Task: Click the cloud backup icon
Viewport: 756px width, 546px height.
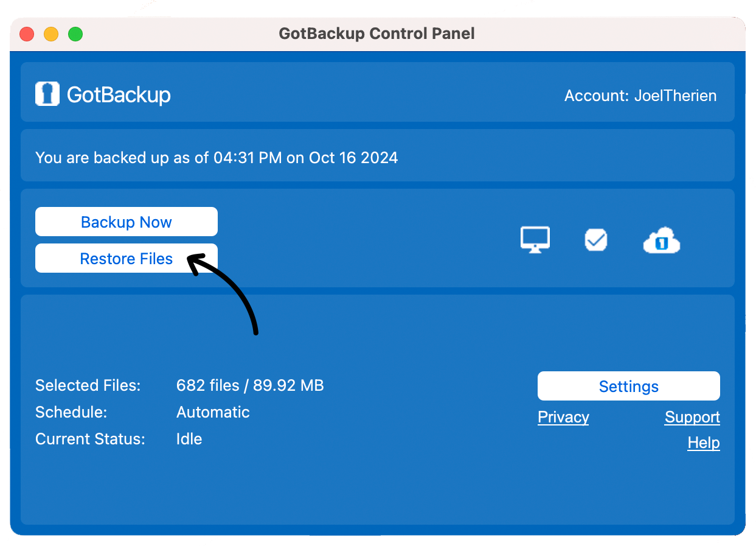Action: pyautogui.click(x=662, y=241)
